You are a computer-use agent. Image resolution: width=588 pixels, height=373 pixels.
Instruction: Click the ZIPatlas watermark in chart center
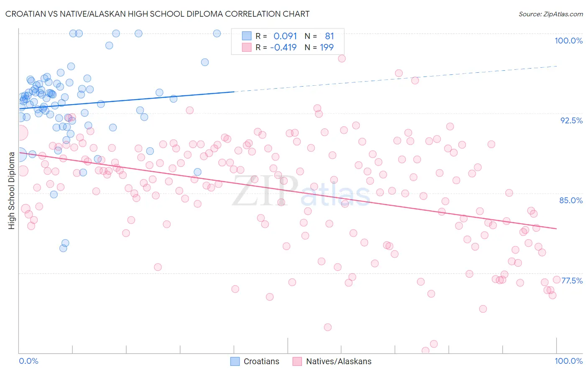pos(301,192)
